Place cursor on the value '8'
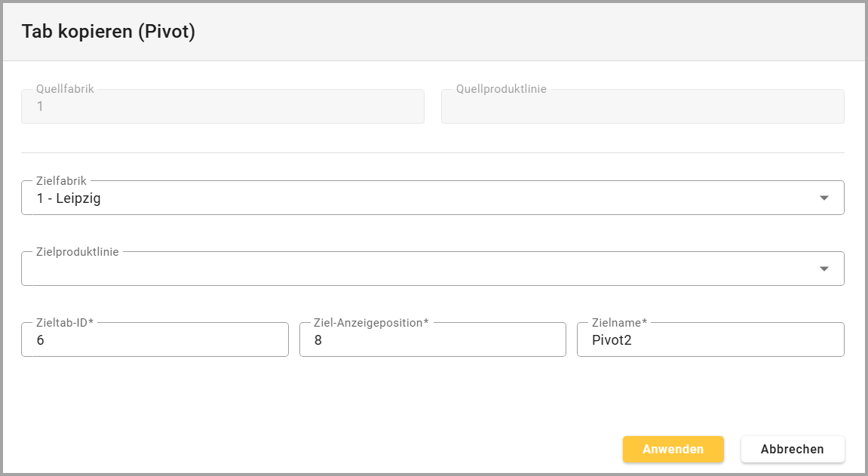The height and width of the screenshot is (476, 868). coord(317,340)
